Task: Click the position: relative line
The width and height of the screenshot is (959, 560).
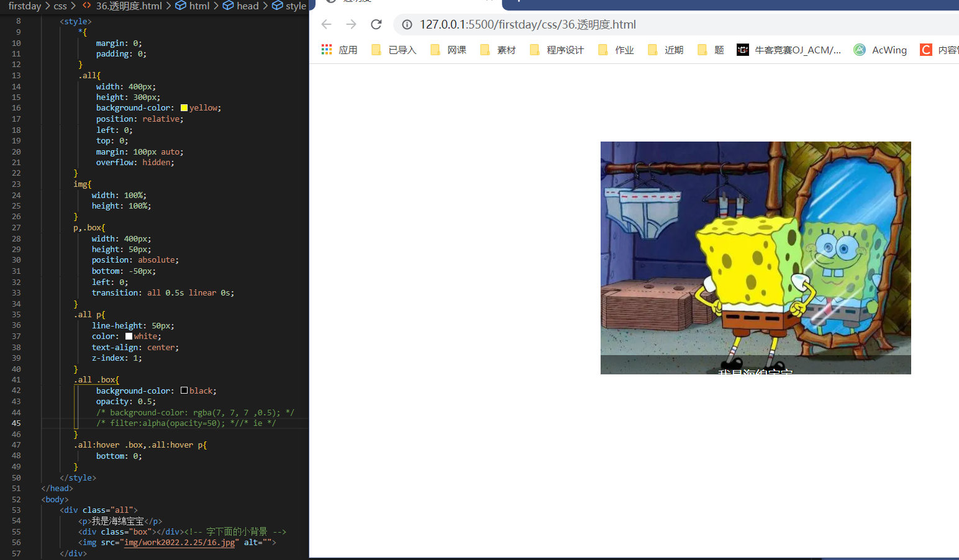Action: coord(140,119)
